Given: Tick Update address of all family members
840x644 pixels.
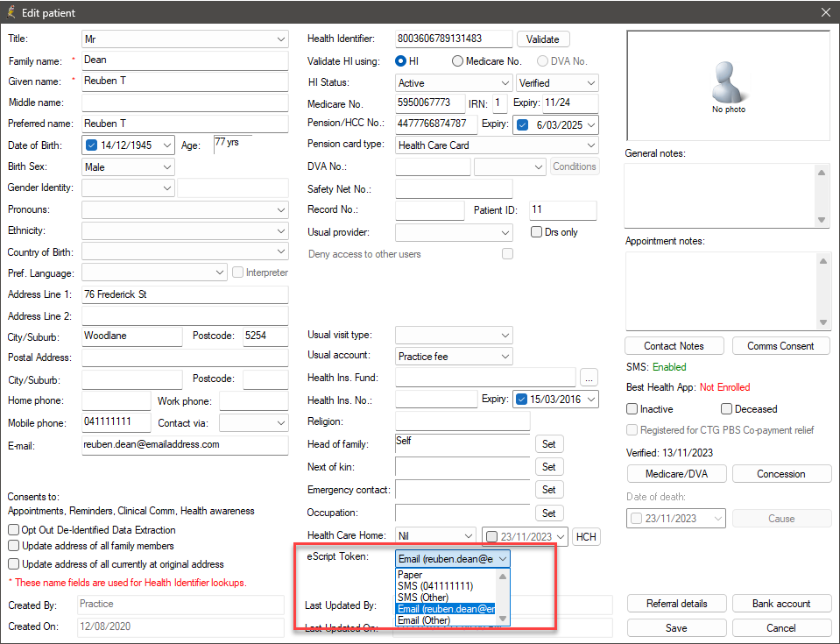Looking at the screenshot, I should (13, 546).
